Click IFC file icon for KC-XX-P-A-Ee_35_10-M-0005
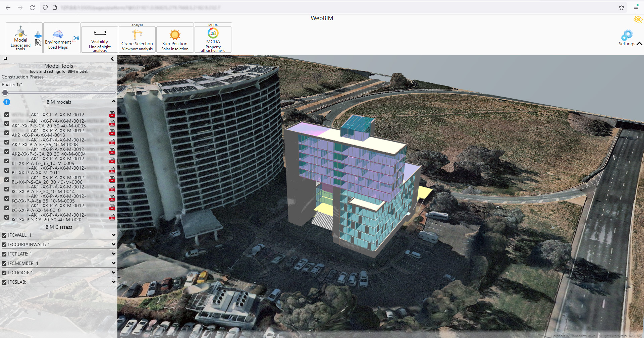Image resolution: width=644 pixels, height=338 pixels. [112, 198]
